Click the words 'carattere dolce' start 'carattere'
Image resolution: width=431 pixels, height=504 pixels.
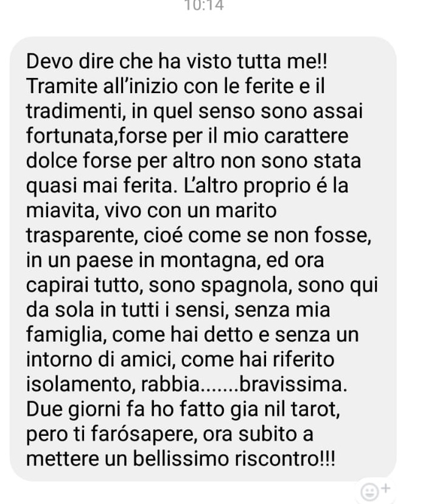pos(306,136)
